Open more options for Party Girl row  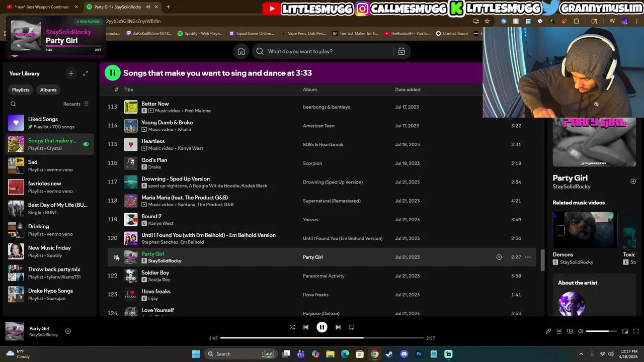pos(528,257)
